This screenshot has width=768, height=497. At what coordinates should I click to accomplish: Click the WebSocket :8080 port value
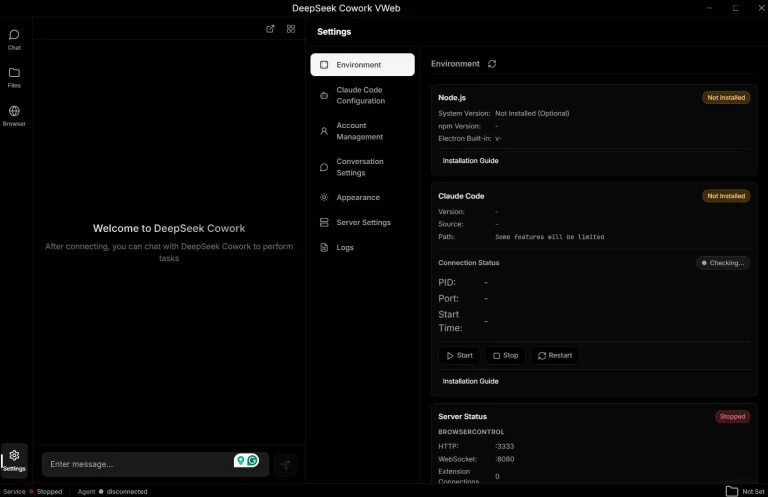pos(504,459)
